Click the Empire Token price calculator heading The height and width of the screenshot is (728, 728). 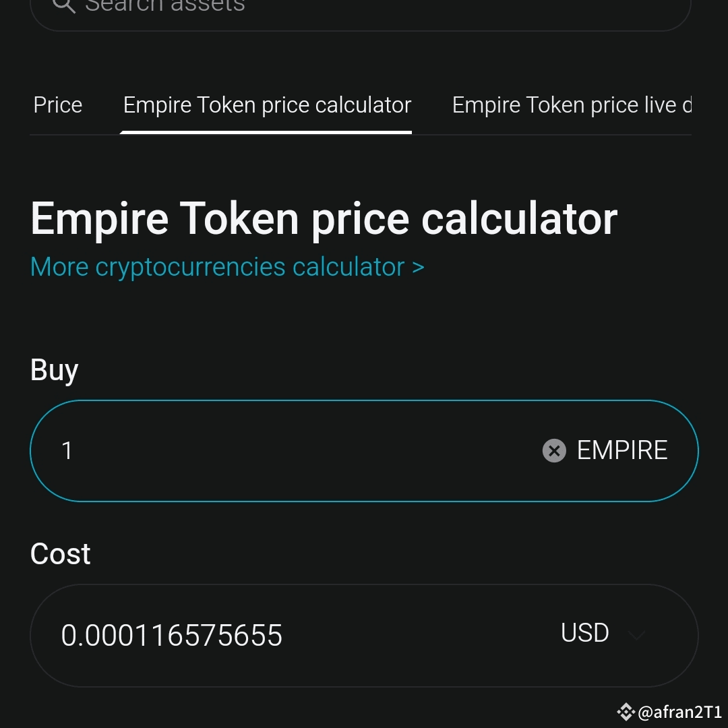tap(324, 217)
